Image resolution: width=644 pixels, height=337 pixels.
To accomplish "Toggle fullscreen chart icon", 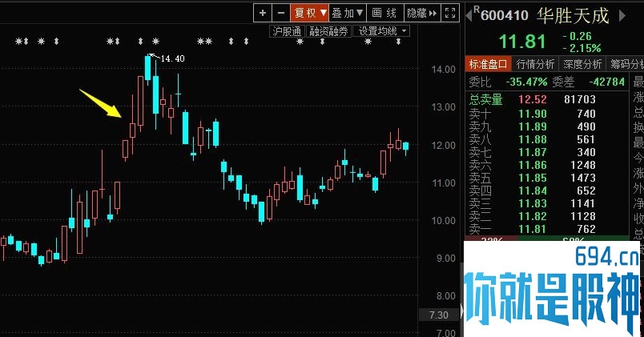I will 450,13.
